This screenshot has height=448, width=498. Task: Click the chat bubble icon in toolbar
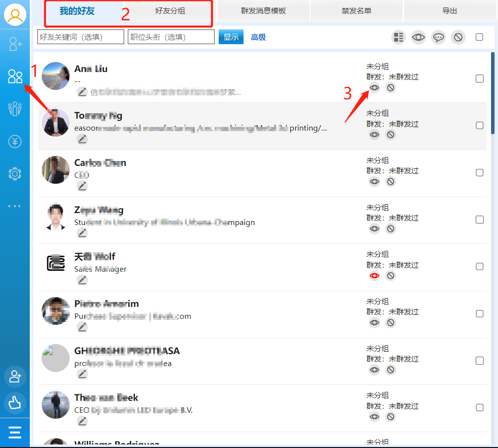point(438,37)
